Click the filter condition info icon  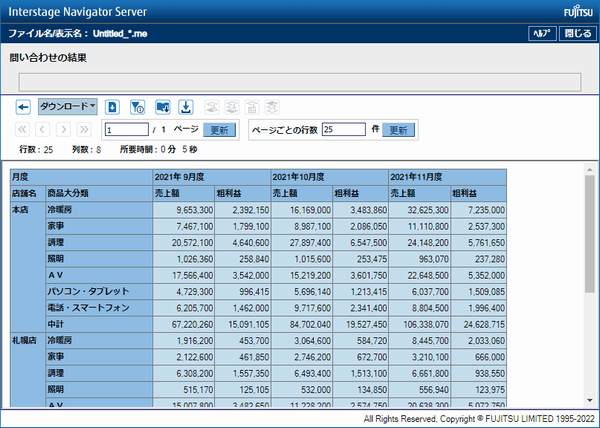click(137, 107)
